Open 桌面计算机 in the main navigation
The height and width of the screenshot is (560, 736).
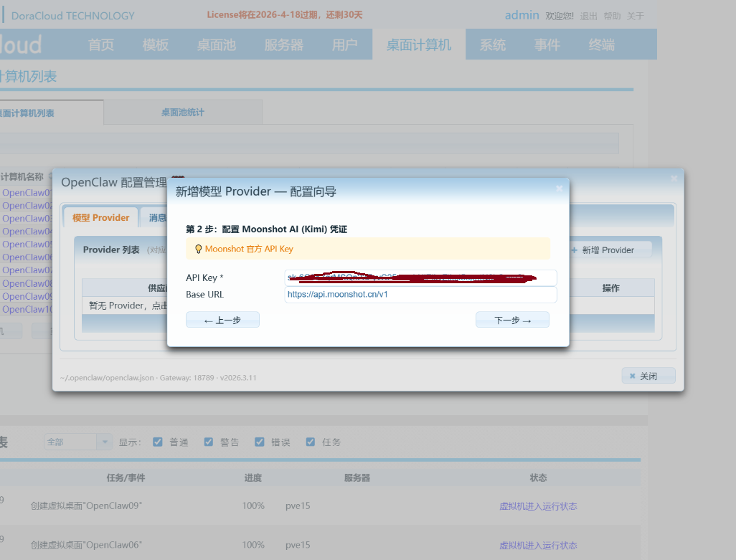point(419,45)
